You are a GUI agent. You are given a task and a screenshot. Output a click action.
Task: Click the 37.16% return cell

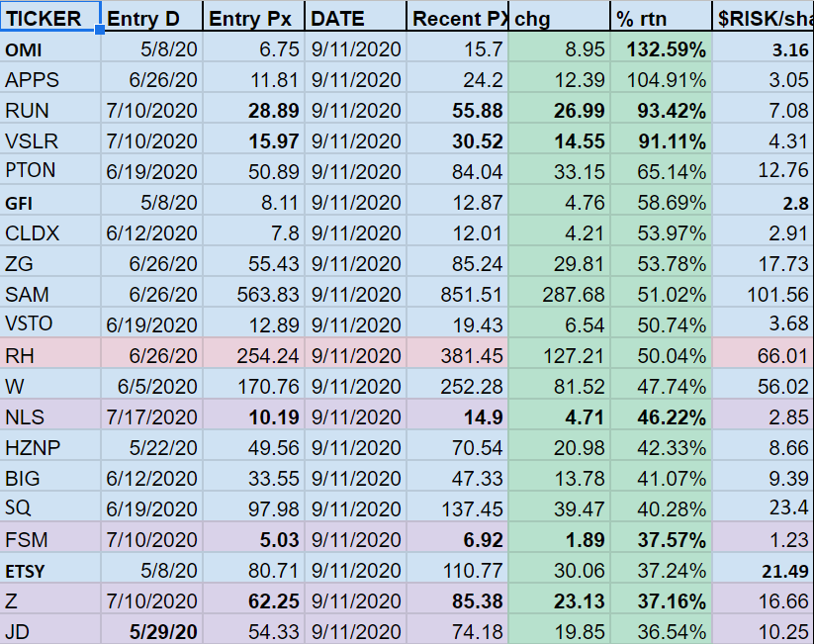coord(661,600)
